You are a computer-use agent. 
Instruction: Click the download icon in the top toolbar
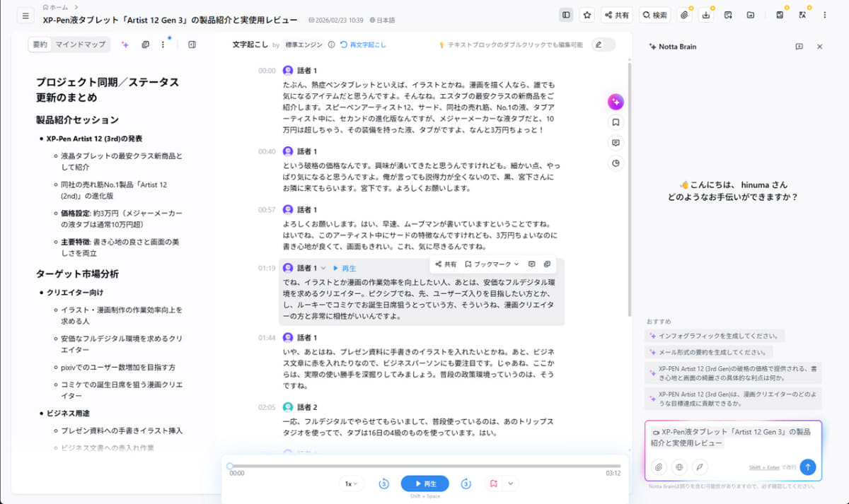[706, 14]
